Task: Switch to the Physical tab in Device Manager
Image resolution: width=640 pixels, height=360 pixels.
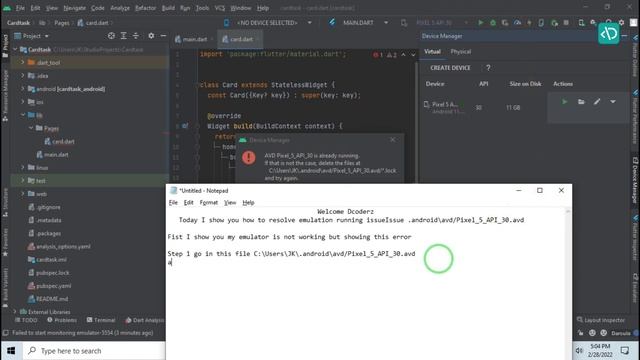Action: 461,52
